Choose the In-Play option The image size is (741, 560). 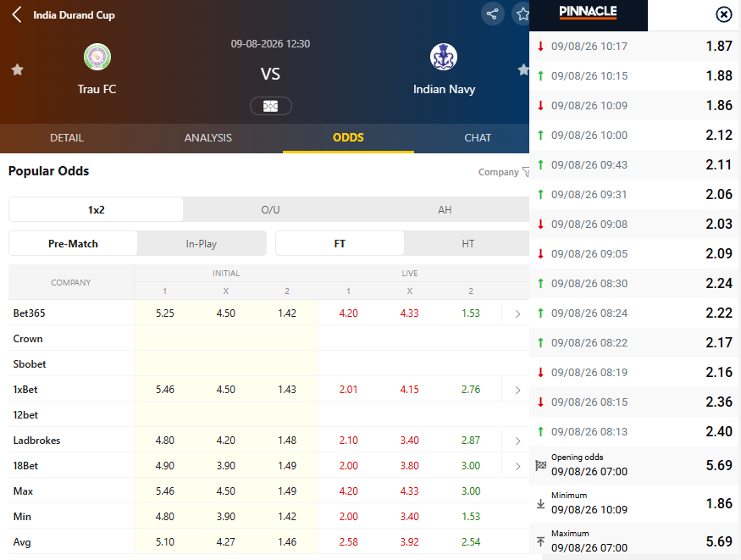click(x=202, y=243)
